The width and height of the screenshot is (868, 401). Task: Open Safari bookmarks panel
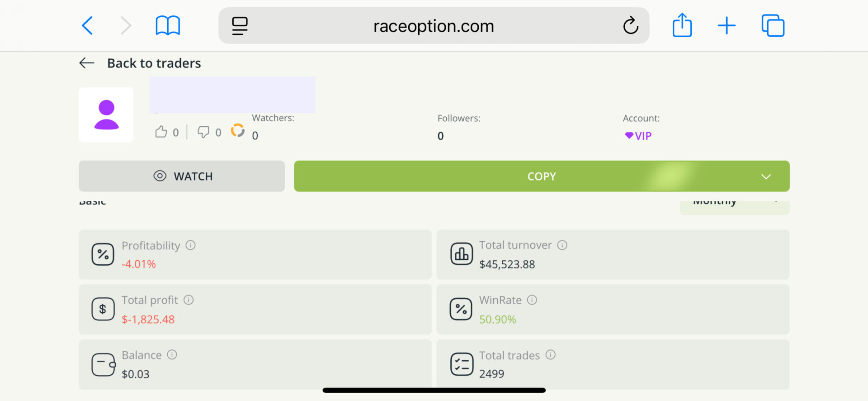tap(167, 25)
